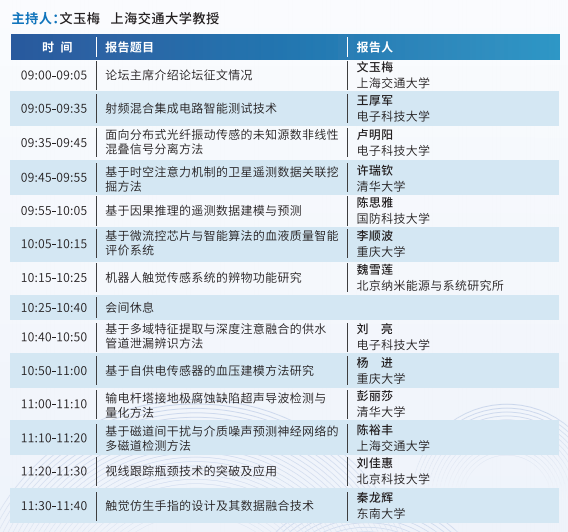
Task: Click the 时间 column header
Action: (x=57, y=47)
